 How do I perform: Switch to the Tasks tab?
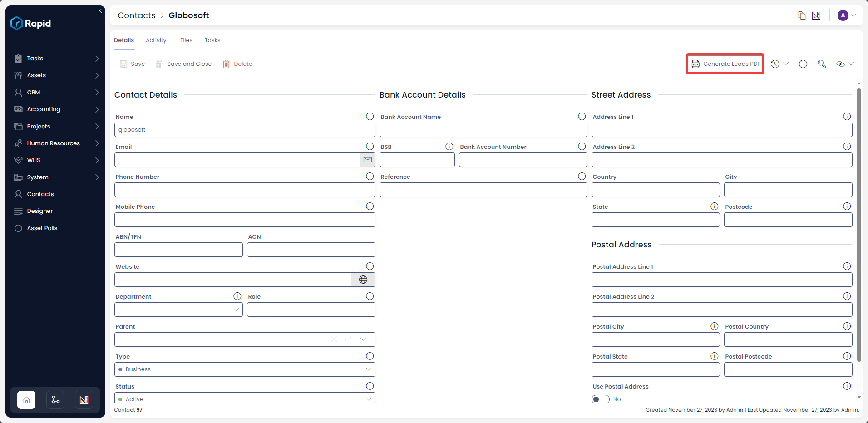pos(212,40)
